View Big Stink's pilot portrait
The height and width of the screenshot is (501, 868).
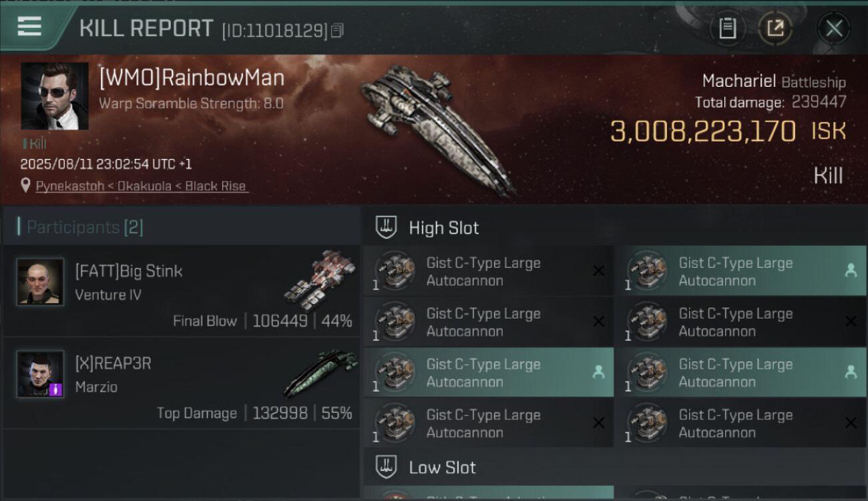[40, 281]
